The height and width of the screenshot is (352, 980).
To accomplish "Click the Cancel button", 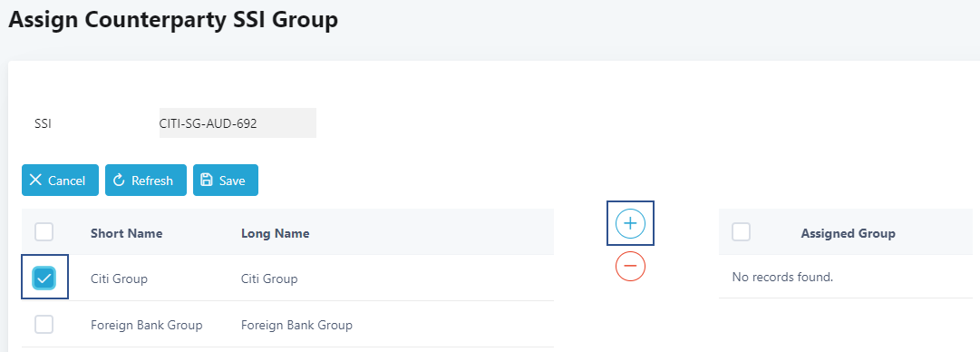I will click(x=60, y=180).
